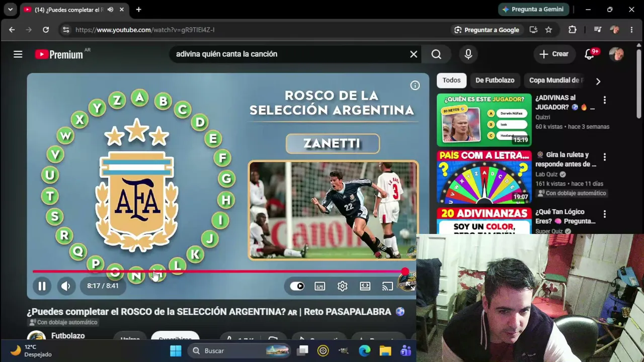644x362 pixels.
Task: Bookmark this page with the star
Action: 549,30
